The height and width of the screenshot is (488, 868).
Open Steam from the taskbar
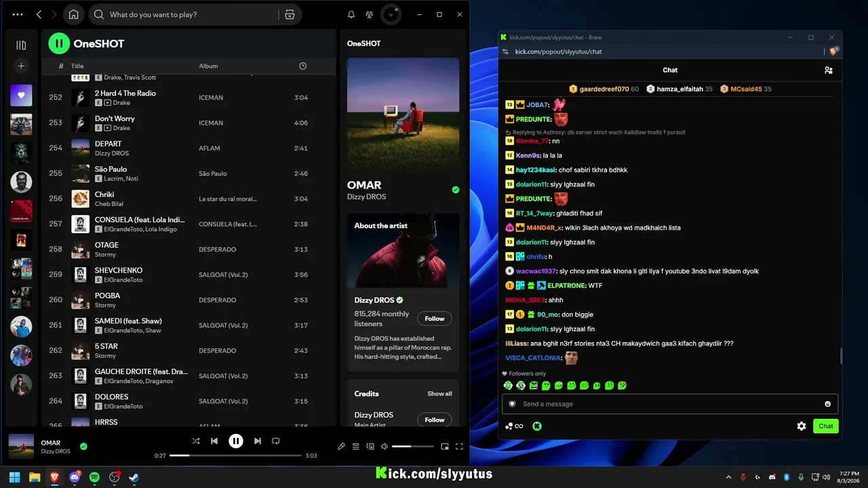[x=134, y=477]
